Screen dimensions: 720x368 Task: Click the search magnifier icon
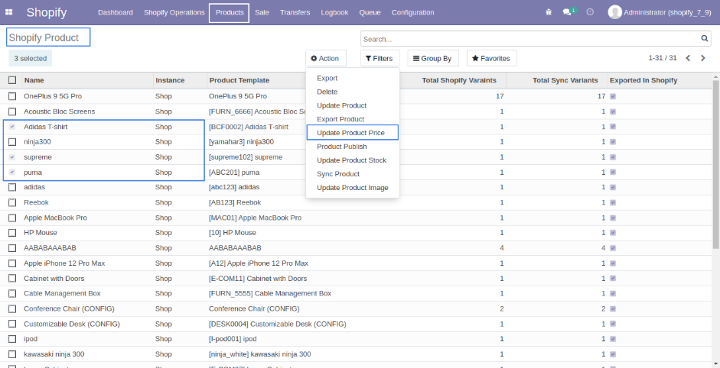click(x=704, y=39)
